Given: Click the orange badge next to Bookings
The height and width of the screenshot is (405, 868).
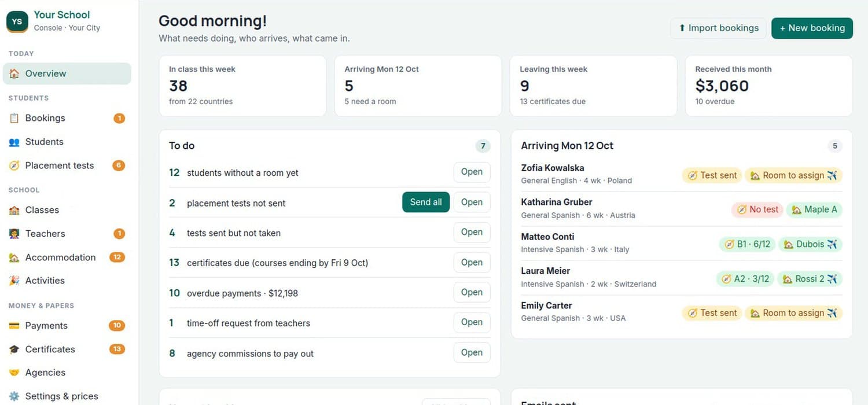Looking at the screenshot, I should pos(119,119).
